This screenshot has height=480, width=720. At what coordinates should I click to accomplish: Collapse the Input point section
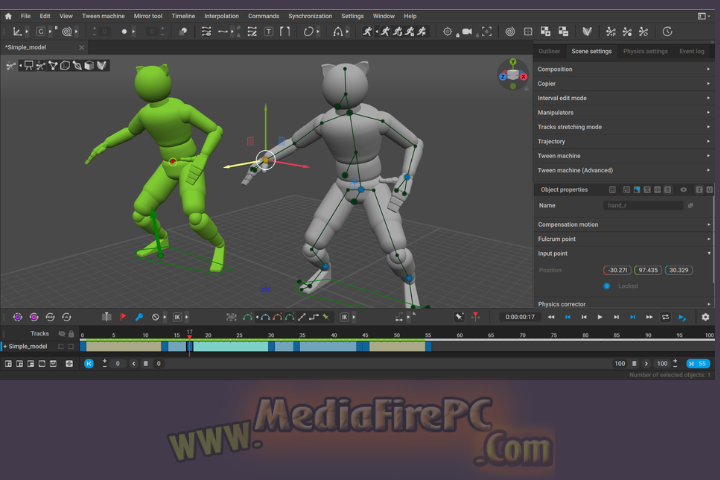(x=624, y=253)
